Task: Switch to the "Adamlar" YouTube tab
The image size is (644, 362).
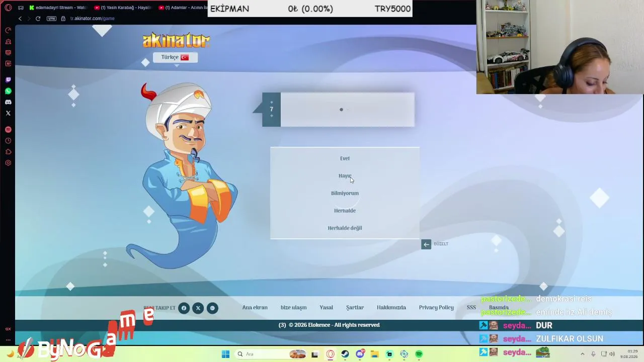Action: [x=182, y=8]
